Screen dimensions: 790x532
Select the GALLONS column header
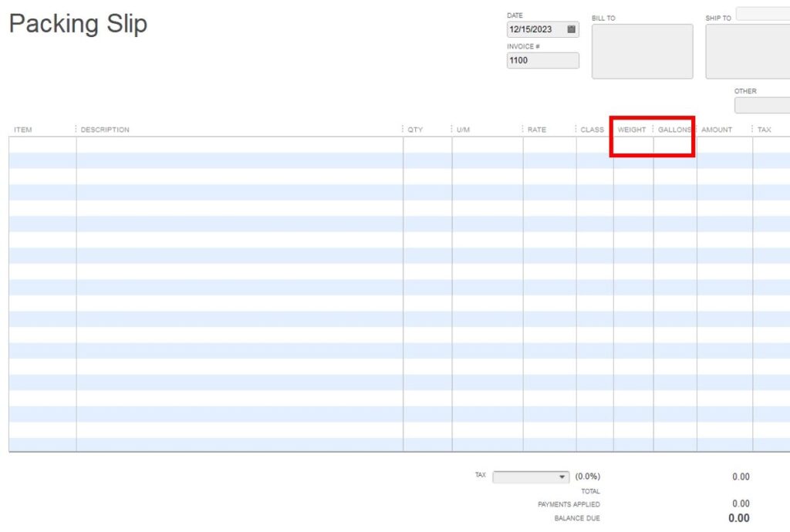click(674, 130)
